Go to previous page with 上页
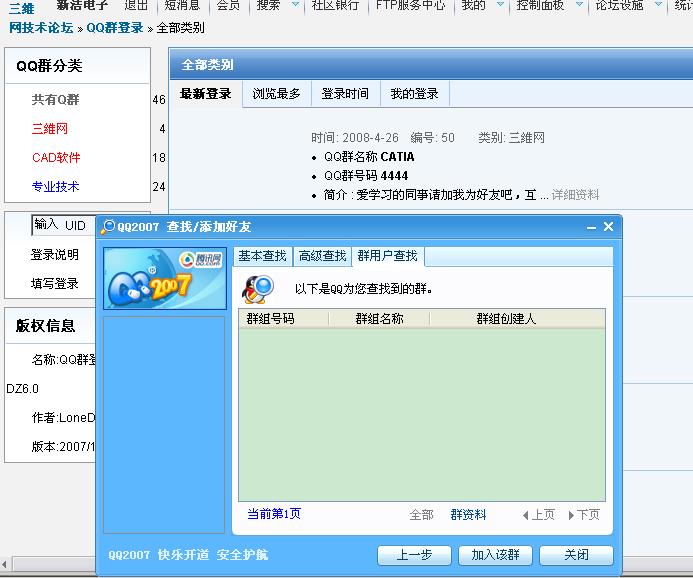This screenshot has width=693, height=578. tap(539, 515)
